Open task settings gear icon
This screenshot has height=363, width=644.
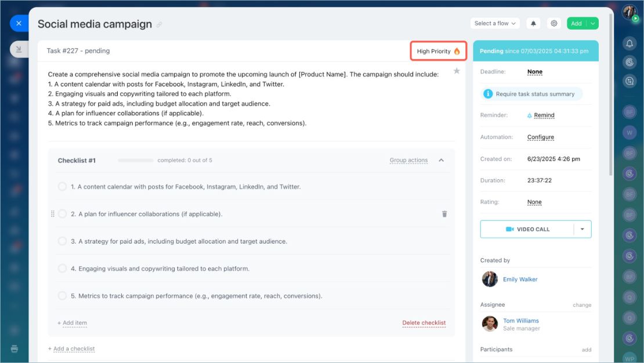click(x=554, y=23)
